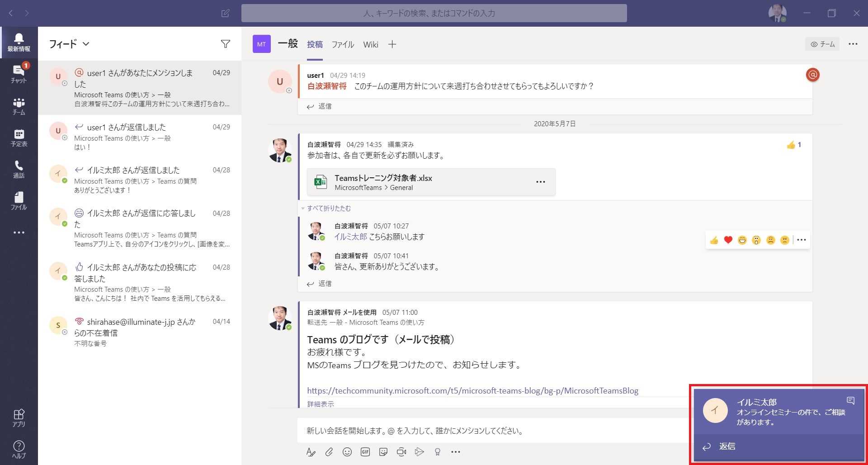Open the Chat (チャット) sidebar icon

[x=19, y=74]
